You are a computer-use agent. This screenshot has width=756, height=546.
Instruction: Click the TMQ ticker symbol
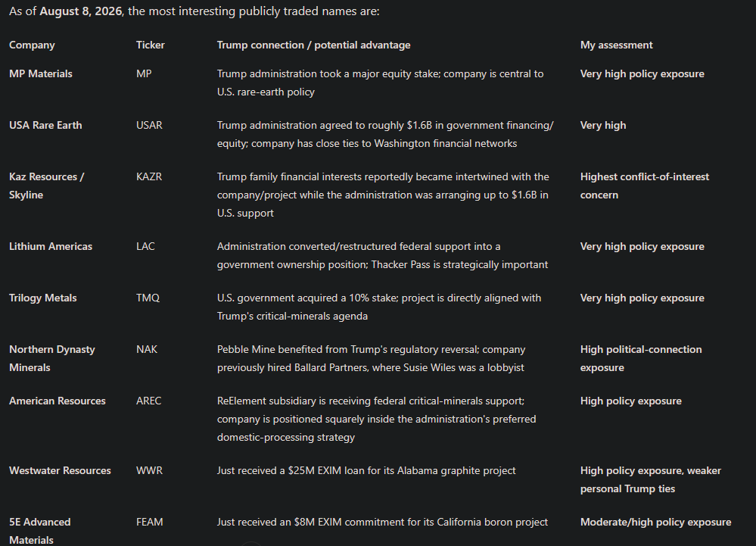(x=148, y=298)
